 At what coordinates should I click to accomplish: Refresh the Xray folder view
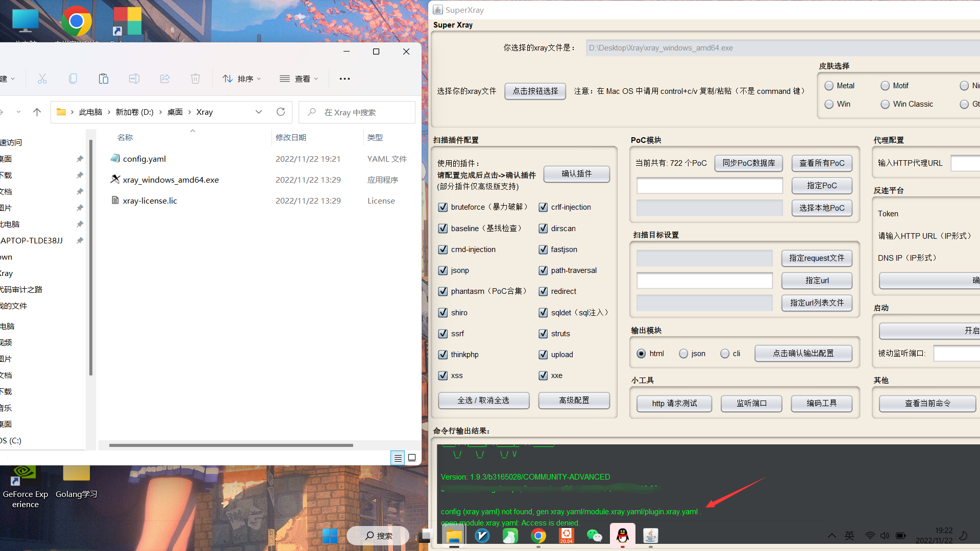[x=280, y=112]
